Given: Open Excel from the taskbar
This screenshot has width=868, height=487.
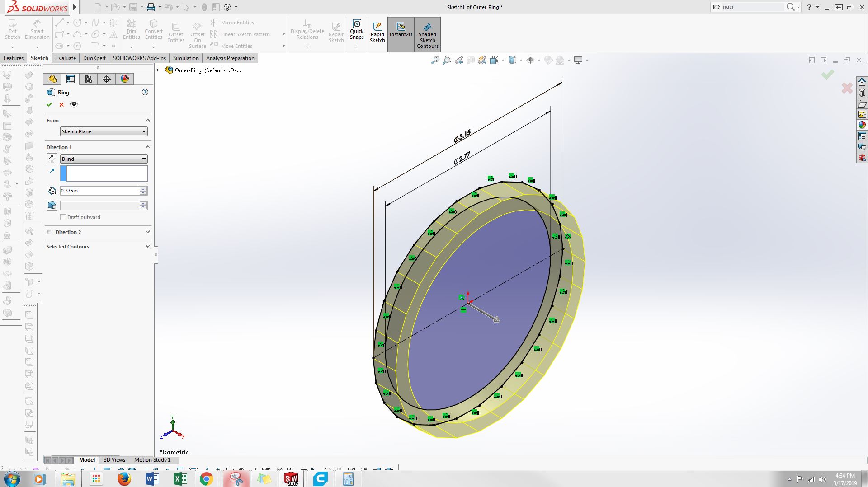Looking at the screenshot, I should (x=180, y=479).
